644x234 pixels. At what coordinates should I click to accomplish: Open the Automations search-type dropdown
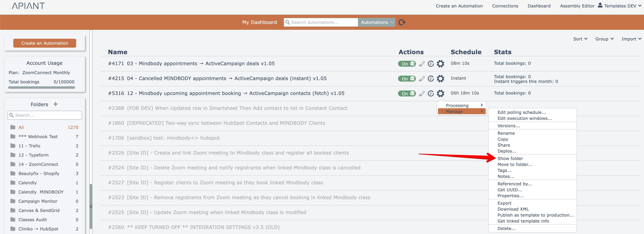click(377, 22)
